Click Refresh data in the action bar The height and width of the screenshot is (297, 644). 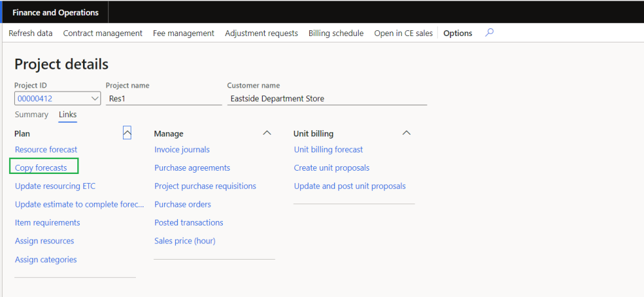coord(31,33)
